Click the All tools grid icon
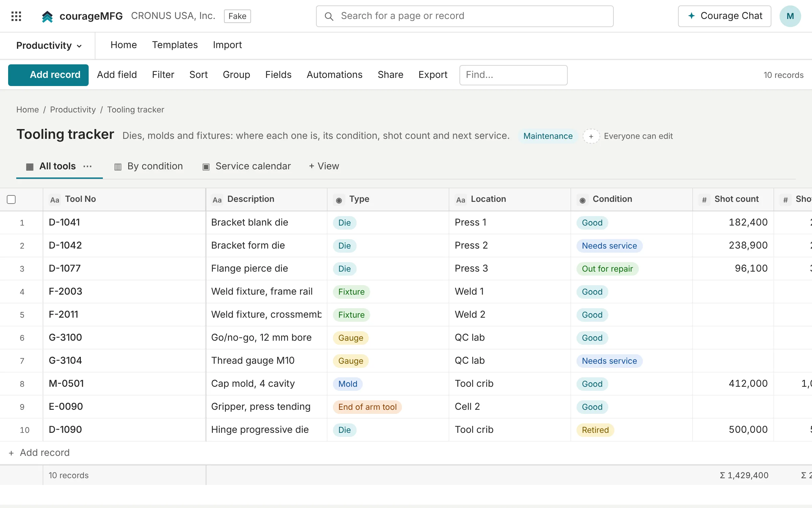This screenshot has width=812, height=508. tap(30, 167)
